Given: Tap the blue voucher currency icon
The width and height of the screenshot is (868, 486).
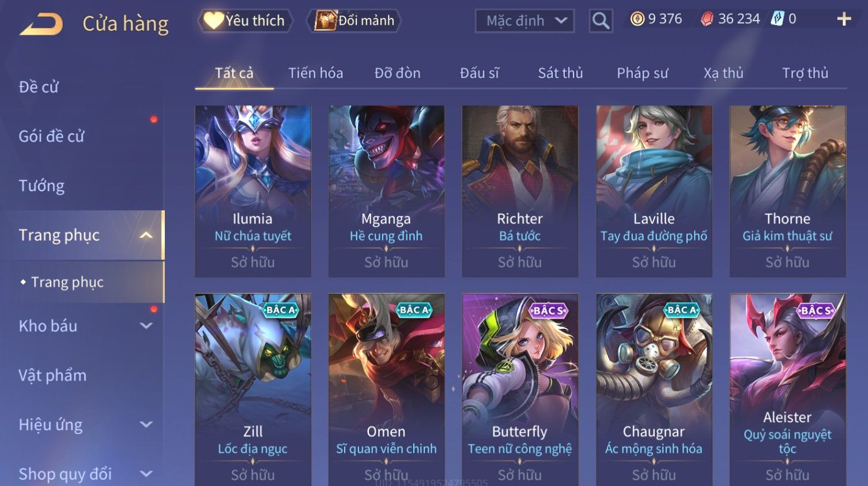Looking at the screenshot, I should tap(778, 19).
